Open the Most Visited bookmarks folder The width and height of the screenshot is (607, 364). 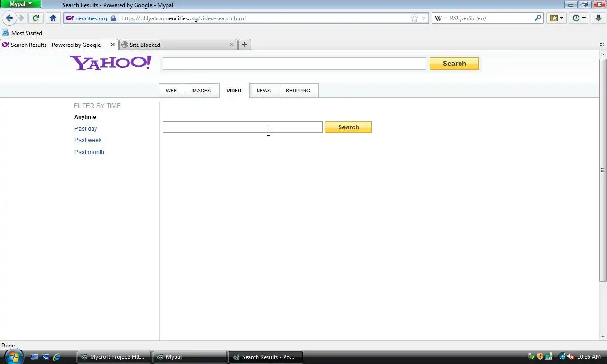coord(22,33)
